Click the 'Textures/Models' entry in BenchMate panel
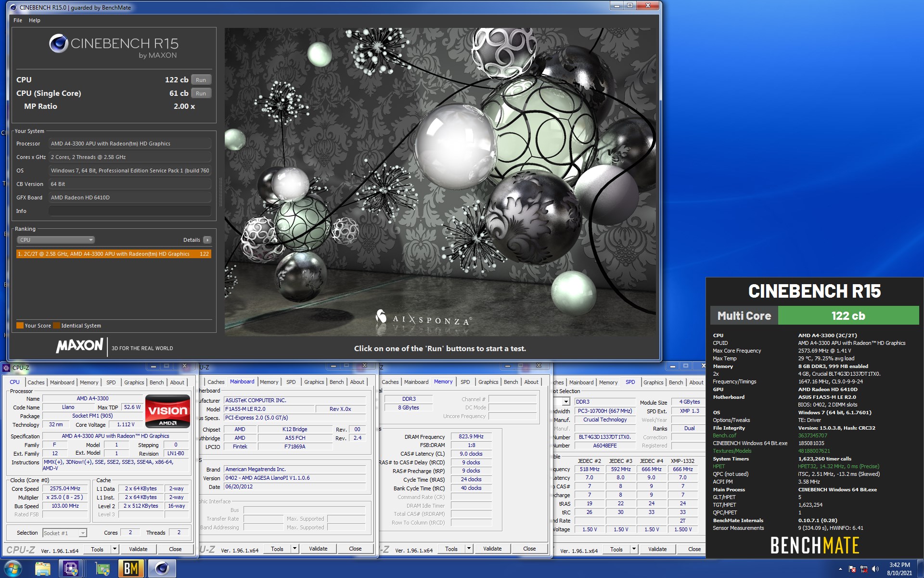Image resolution: width=924 pixels, height=578 pixels. (732, 451)
